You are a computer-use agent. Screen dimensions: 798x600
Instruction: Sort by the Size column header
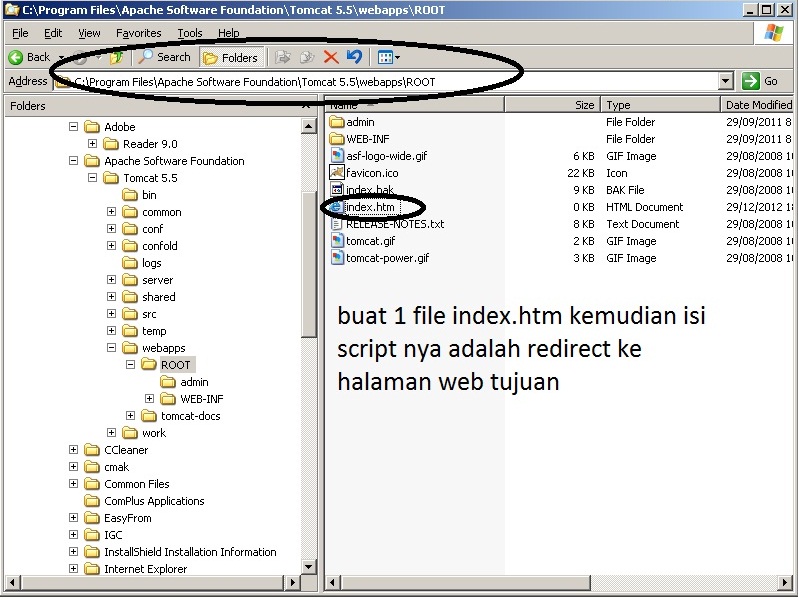(x=553, y=105)
